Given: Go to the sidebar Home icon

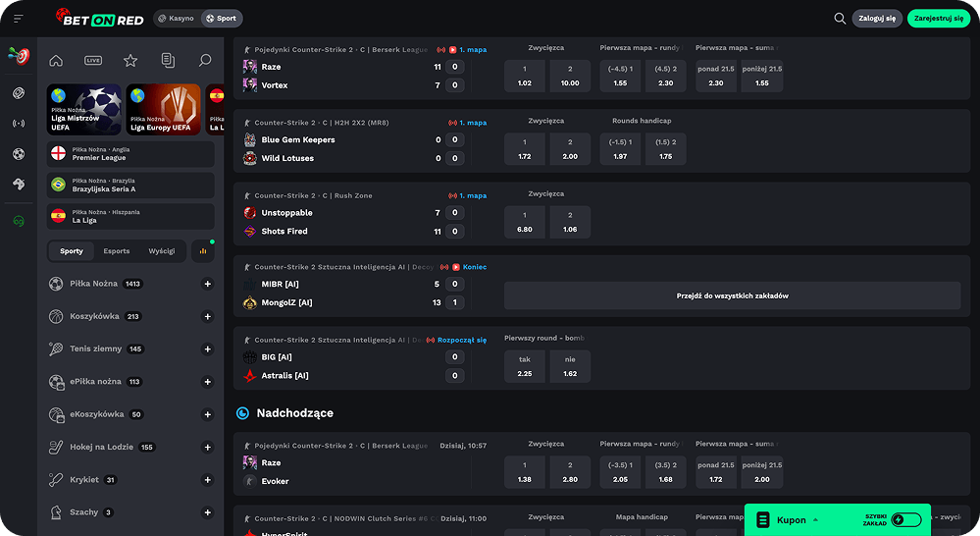Looking at the screenshot, I should [56, 61].
